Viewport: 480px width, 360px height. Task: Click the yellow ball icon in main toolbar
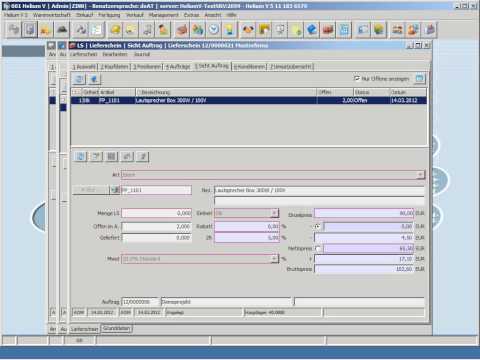pos(115,30)
